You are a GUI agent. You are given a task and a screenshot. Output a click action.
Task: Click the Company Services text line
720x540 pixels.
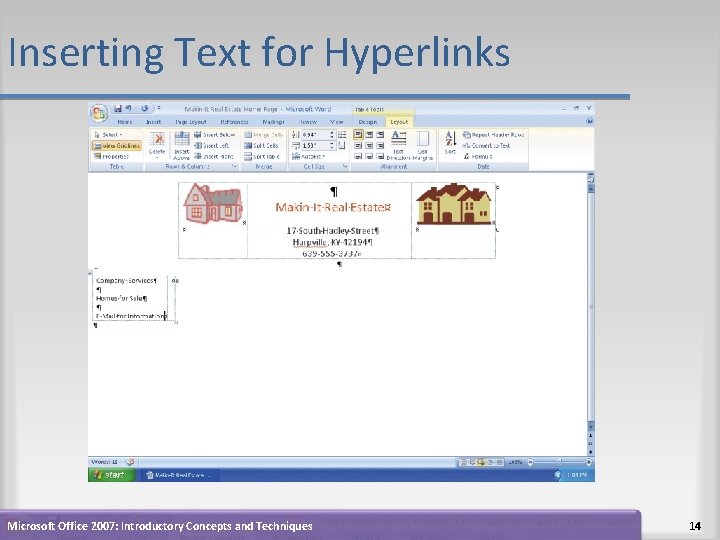(126, 281)
